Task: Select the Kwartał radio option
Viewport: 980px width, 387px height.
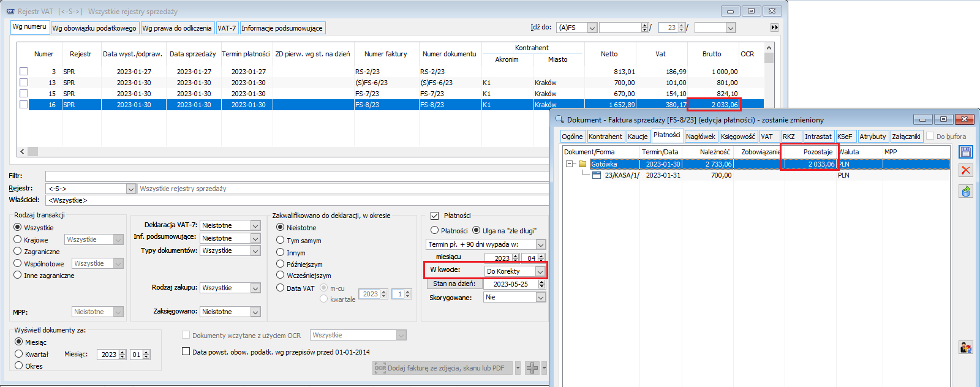Action: [19, 354]
